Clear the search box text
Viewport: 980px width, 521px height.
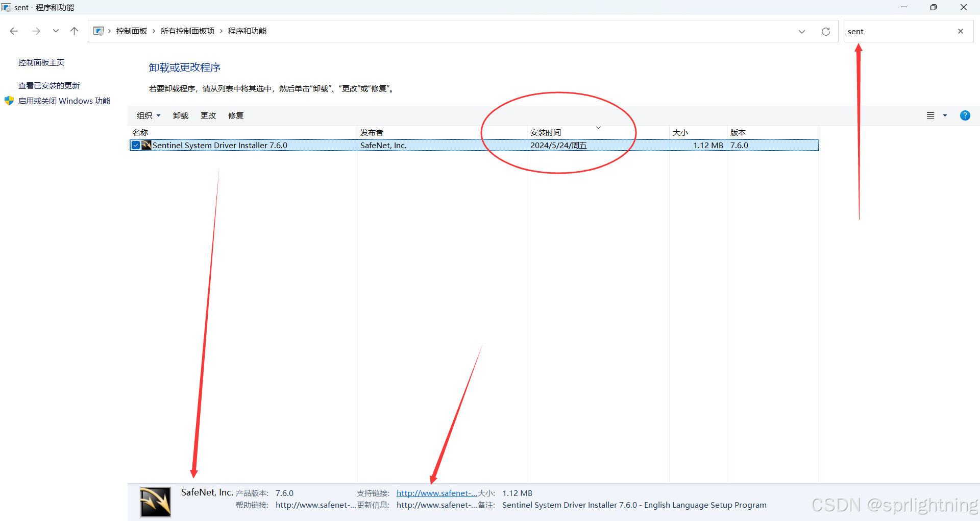pos(960,31)
